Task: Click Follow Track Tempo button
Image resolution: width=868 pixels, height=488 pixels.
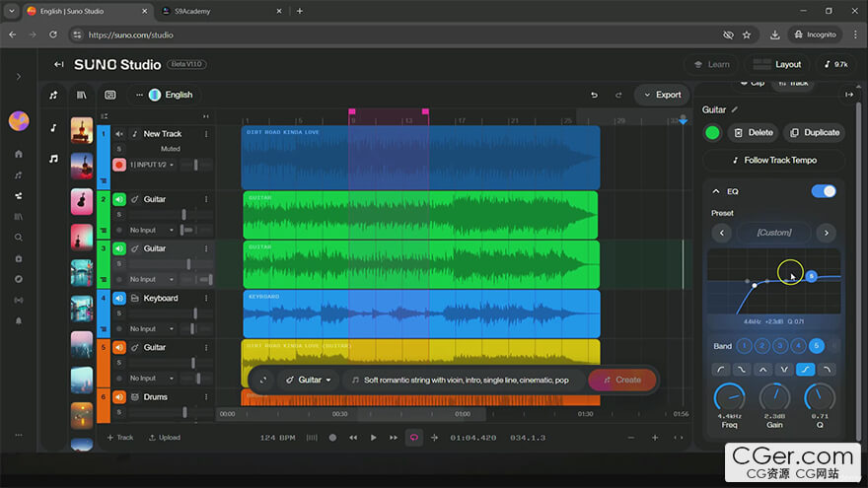Action: 774,161
